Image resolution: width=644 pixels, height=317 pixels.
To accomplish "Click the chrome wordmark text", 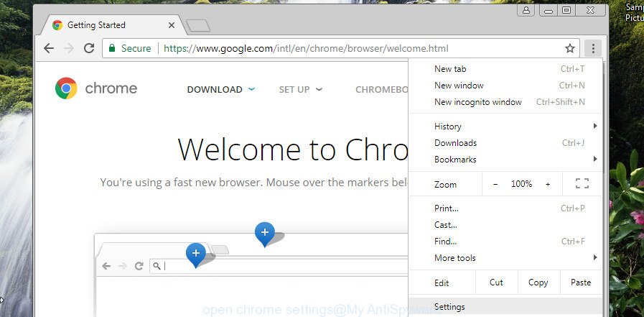I will pos(111,88).
